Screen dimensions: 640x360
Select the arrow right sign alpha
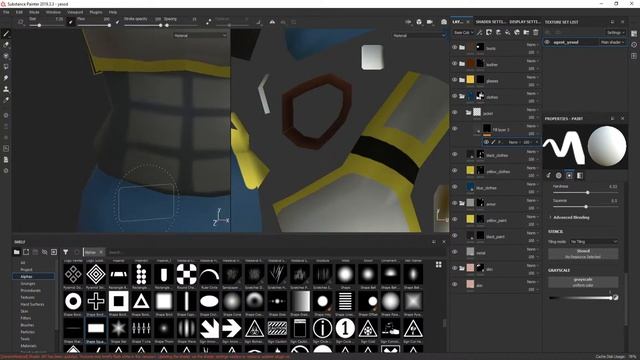231,328
